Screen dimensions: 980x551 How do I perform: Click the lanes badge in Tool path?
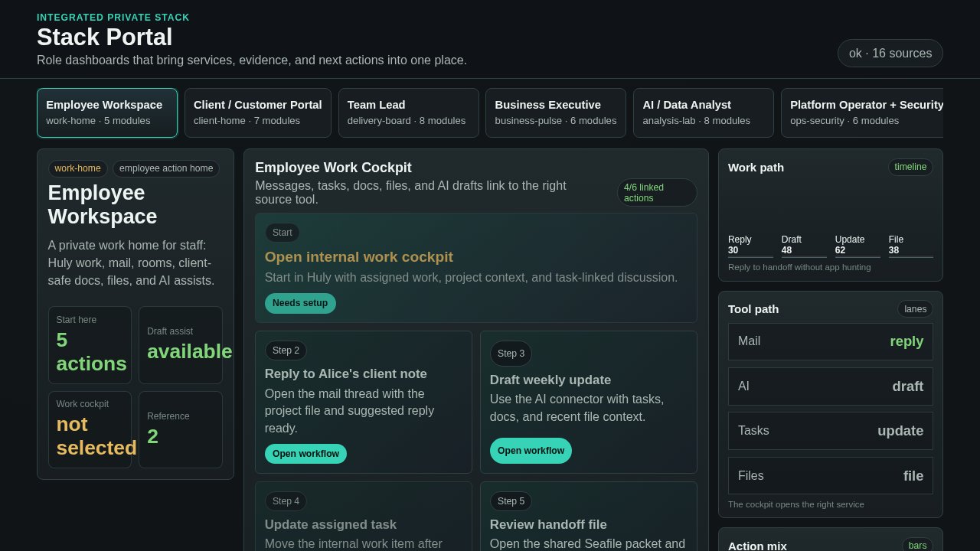coord(915,309)
